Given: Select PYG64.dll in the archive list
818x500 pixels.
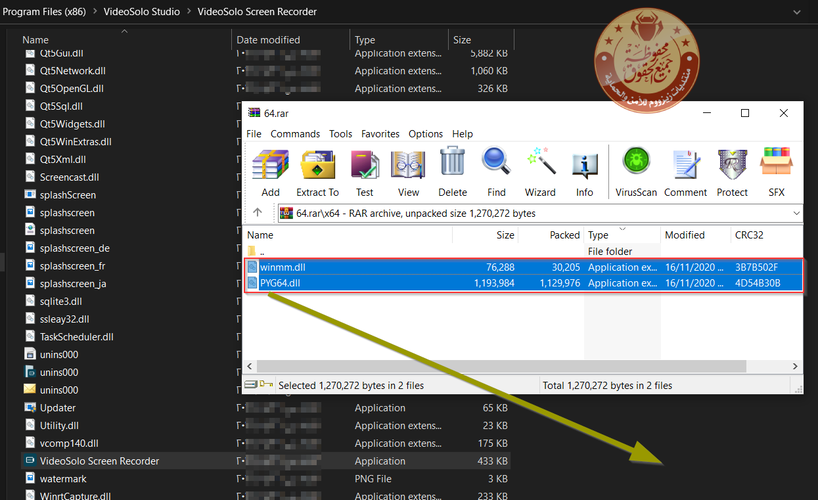Looking at the screenshot, I should [x=524, y=283].
